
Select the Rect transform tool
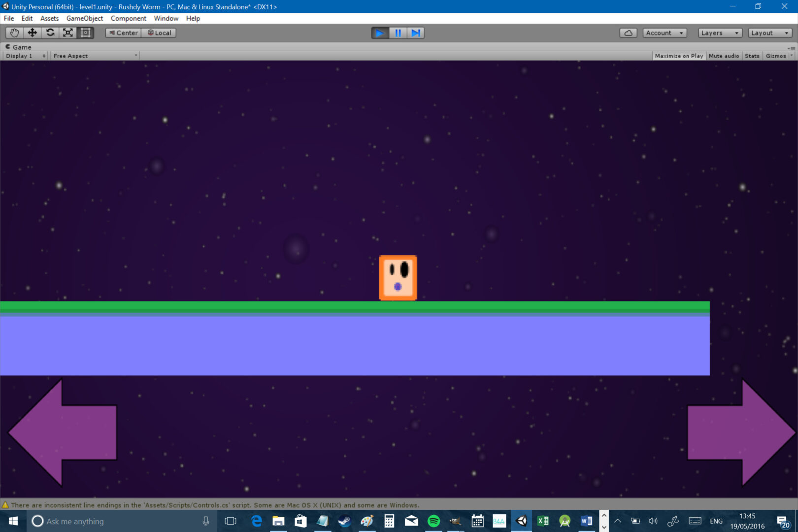pos(86,33)
